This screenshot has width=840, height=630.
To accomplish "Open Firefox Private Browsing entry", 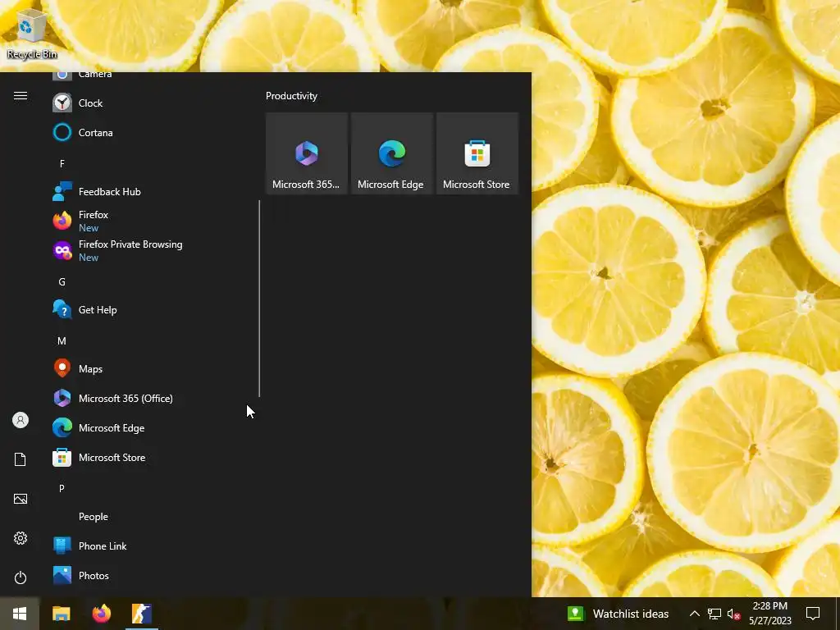I will (151, 250).
